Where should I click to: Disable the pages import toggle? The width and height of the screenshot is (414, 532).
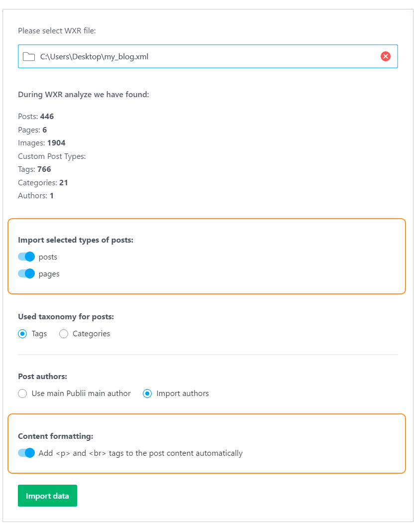point(26,273)
